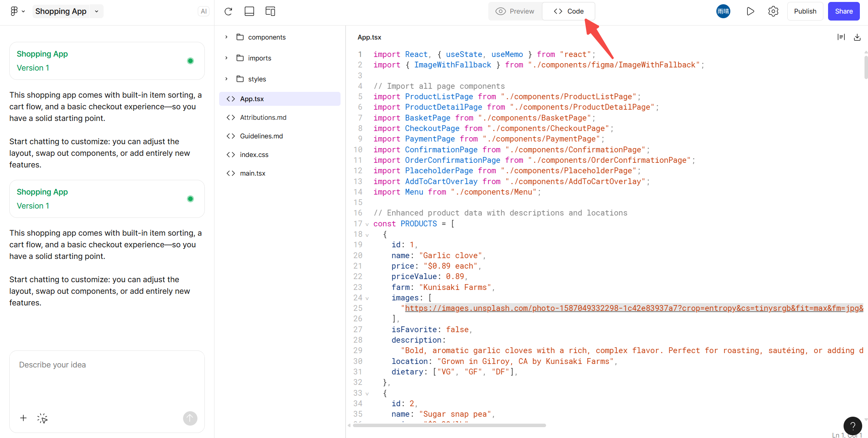Open the Figma main menu logo
Screen dimensions: 868x438
pos(14,11)
